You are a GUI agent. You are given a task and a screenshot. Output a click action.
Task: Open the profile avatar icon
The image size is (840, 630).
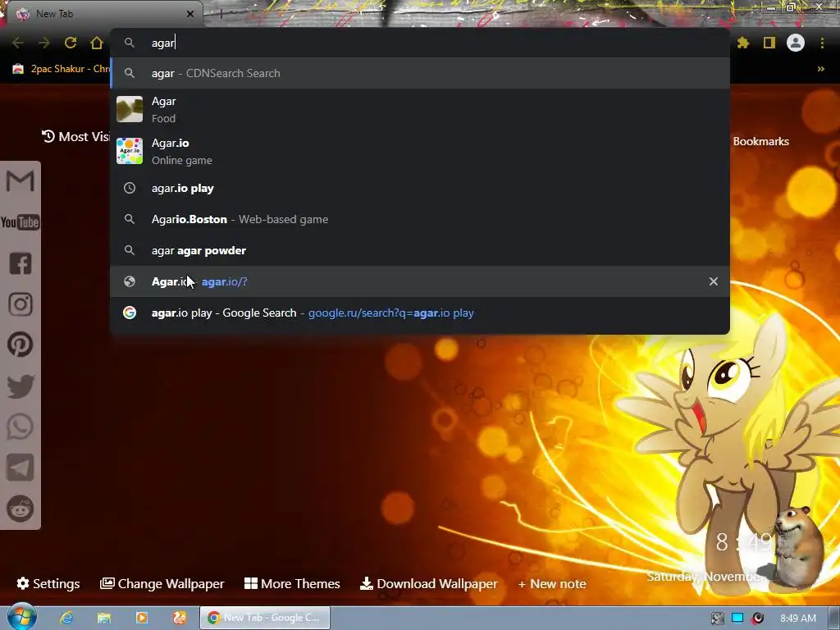coord(796,43)
